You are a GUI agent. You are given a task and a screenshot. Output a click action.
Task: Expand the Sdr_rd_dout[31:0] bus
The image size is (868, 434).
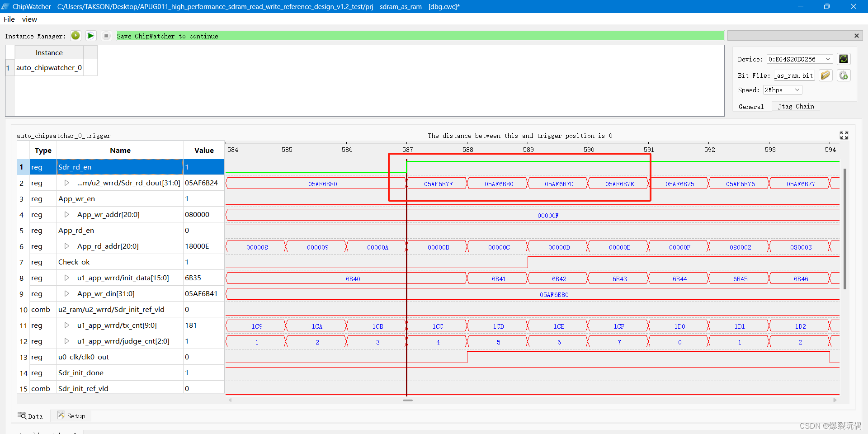tap(67, 183)
